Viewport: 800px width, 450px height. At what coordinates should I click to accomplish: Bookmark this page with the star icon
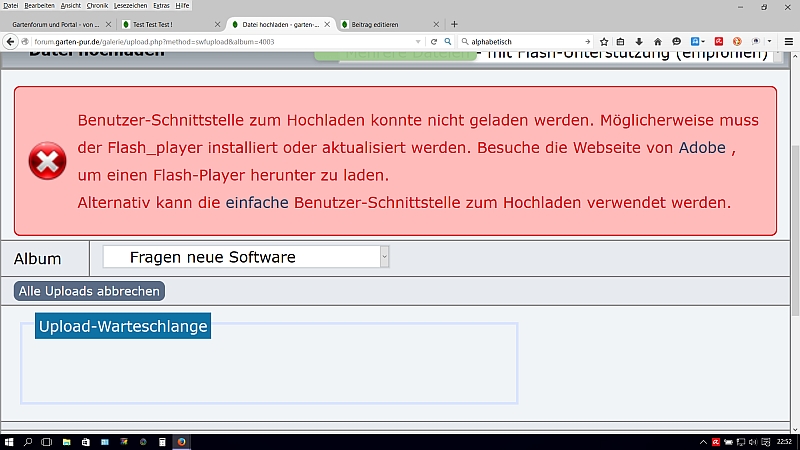603,41
